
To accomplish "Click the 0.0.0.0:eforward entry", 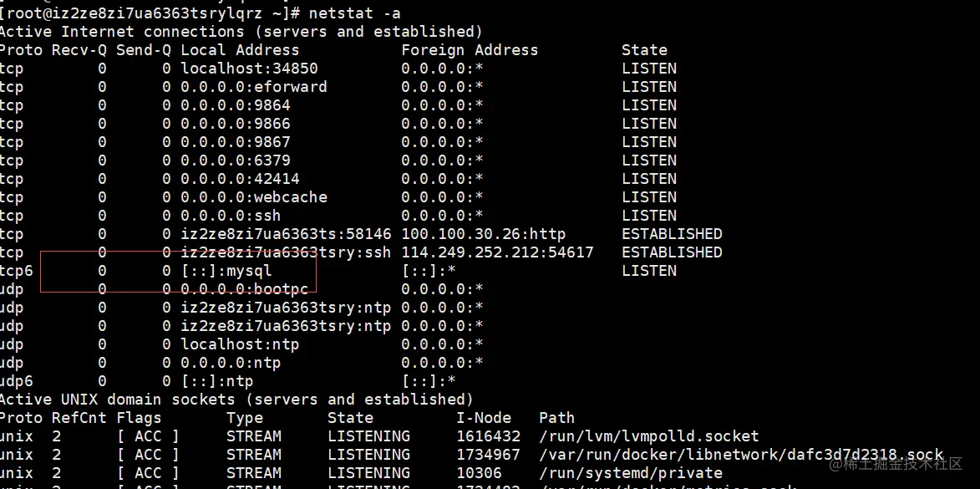I will [254, 87].
